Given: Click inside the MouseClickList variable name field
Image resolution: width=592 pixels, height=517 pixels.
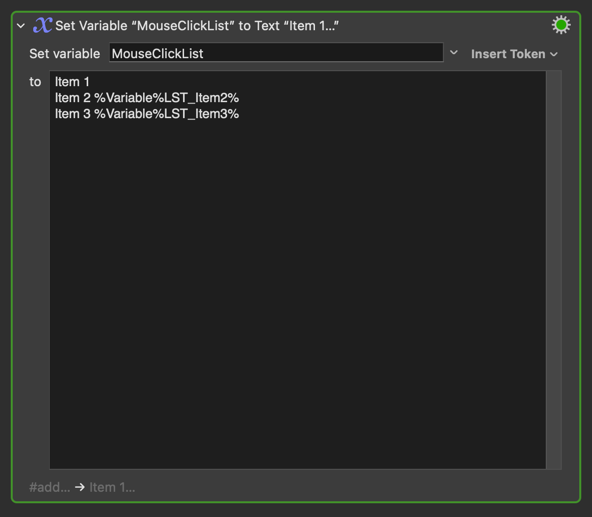Looking at the screenshot, I should pos(276,53).
